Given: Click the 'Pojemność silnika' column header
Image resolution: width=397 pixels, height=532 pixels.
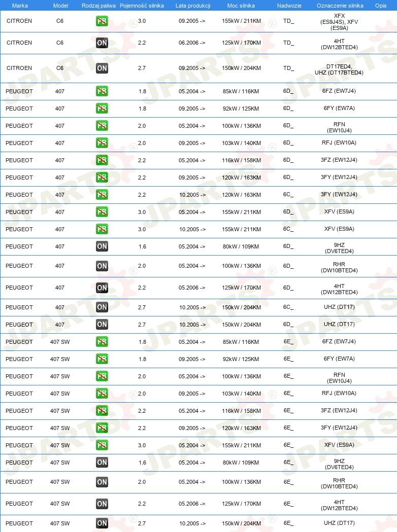Looking at the screenshot, I should [x=142, y=6].
